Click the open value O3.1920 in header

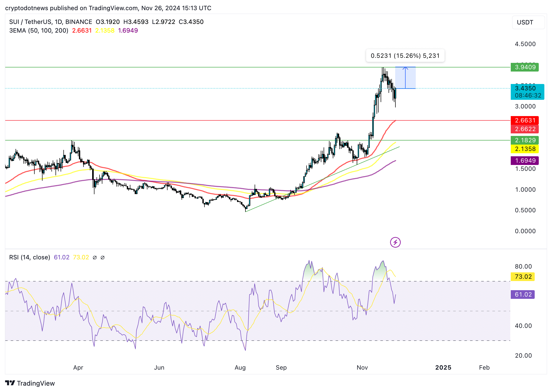click(107, 22)
